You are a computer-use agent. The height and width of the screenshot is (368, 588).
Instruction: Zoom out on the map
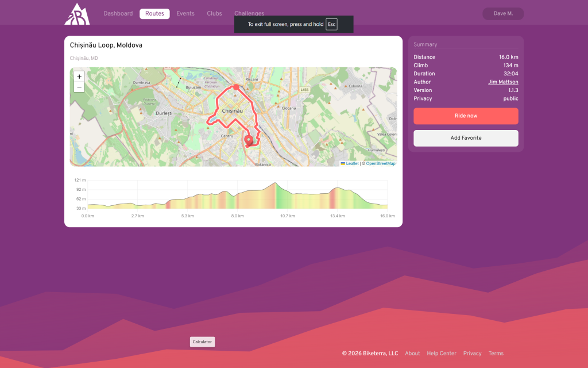[x=79, y=87]
